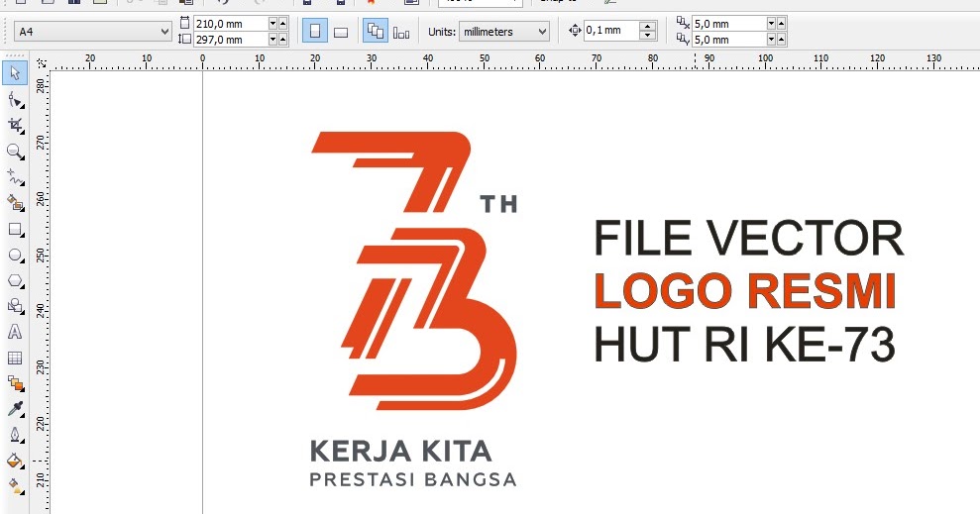Decrease page height with down arrow
The height and width of the screenshot is (514, 980).
click(x=272, y=40)
